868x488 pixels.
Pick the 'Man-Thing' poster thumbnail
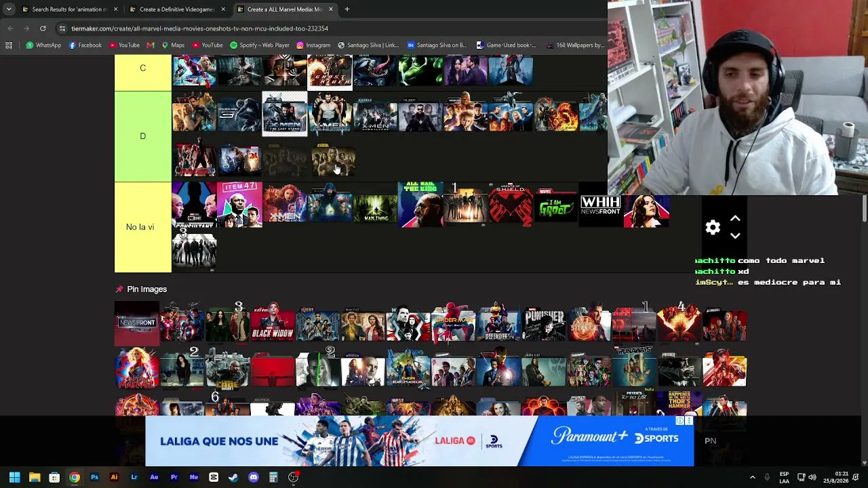coord(375,205)
